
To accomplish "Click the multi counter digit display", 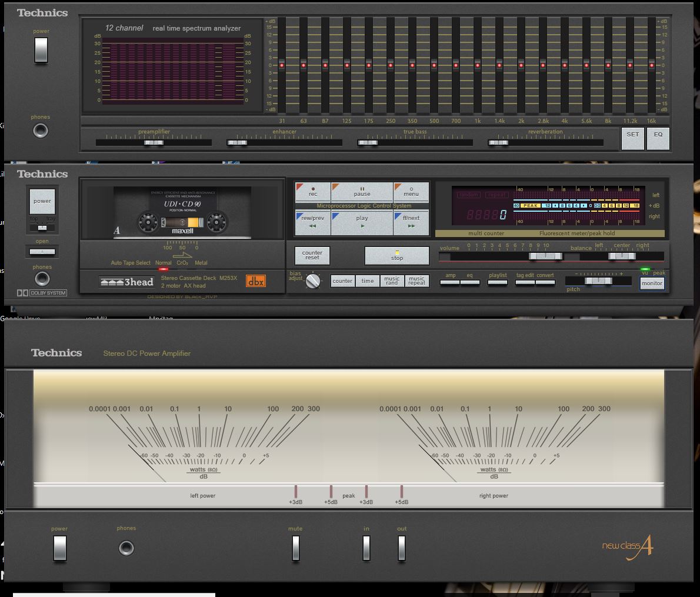I will pos(486,215).
